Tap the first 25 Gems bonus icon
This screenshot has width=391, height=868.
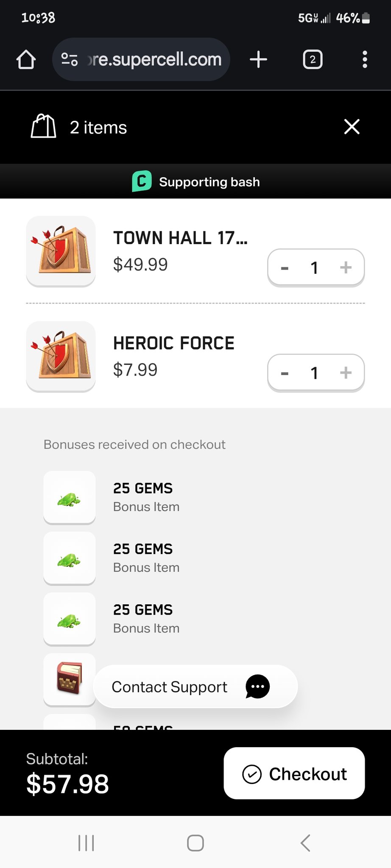(69, 497)
